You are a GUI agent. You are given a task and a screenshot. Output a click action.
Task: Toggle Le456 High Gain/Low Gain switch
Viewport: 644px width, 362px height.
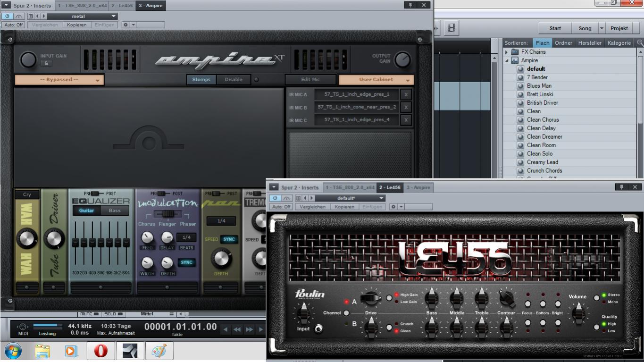point(389,298)
